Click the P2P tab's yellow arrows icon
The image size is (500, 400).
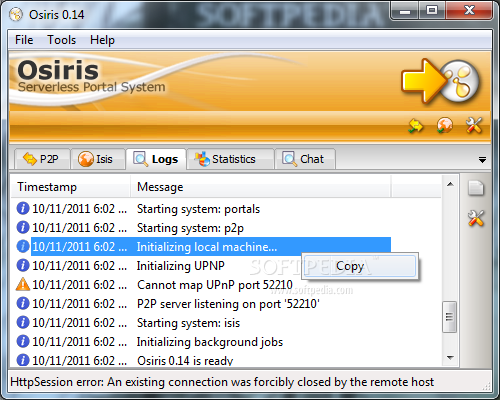[x=30, y=159]
